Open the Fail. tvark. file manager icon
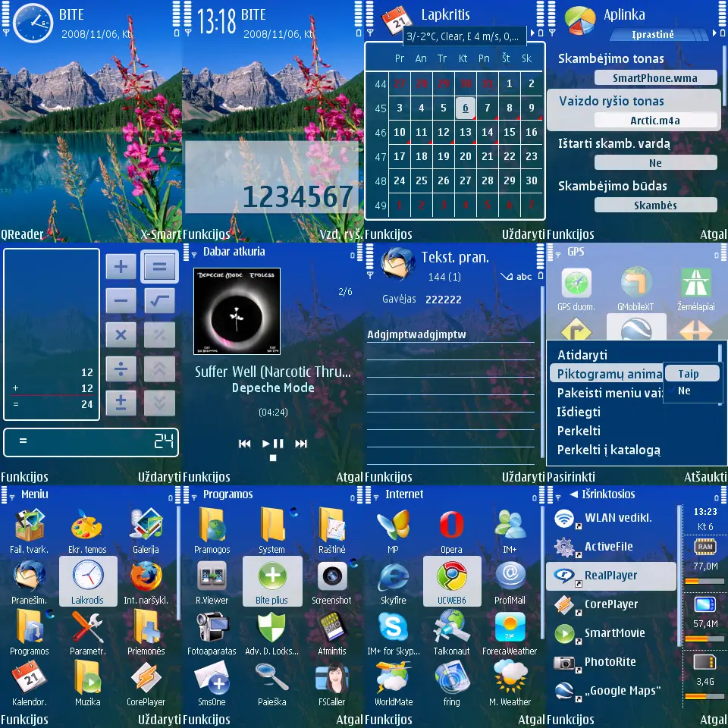The image size is (728, 728). point(29,531)
